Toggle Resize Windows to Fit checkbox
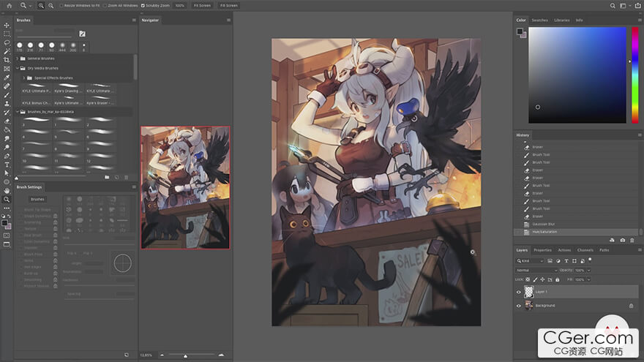Viewport: 644px width, 362px height. coord(61,5)
